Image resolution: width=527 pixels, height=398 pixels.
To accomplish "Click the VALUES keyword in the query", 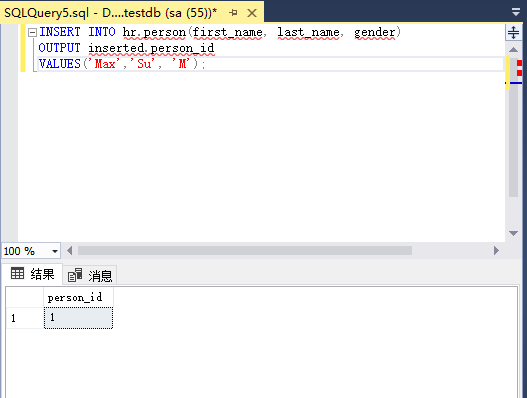I will point(59,64).
